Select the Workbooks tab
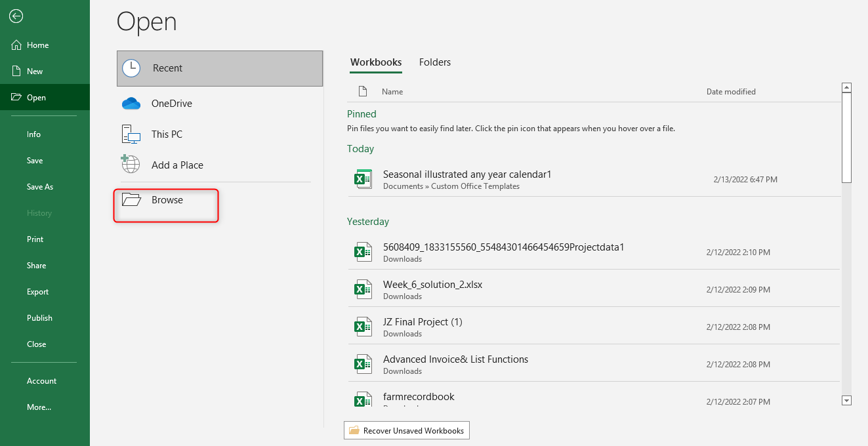 (x=376, y=62)
